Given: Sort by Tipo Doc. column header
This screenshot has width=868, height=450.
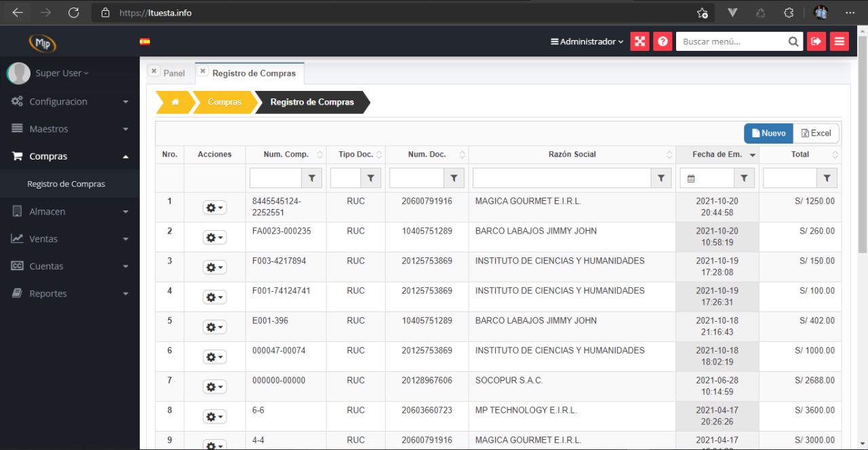Looking at the screenshot, I should tap(356, 155).
